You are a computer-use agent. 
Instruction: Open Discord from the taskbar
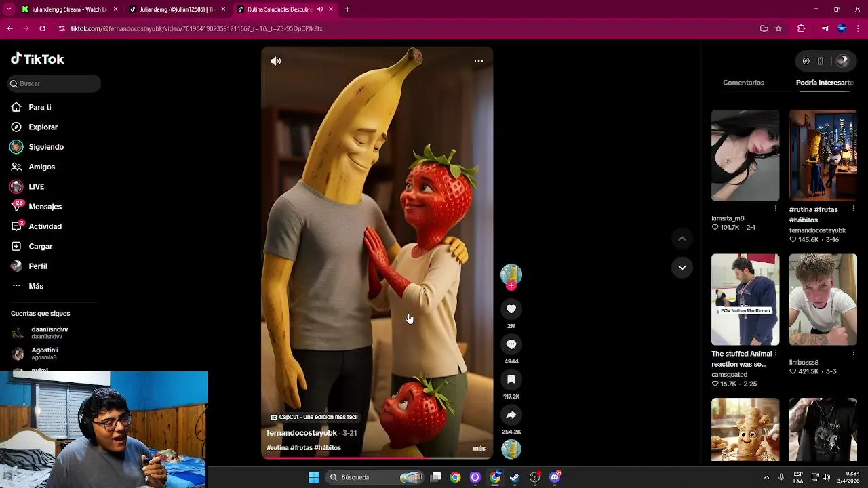pyautogui.click(x=555, y=477)
